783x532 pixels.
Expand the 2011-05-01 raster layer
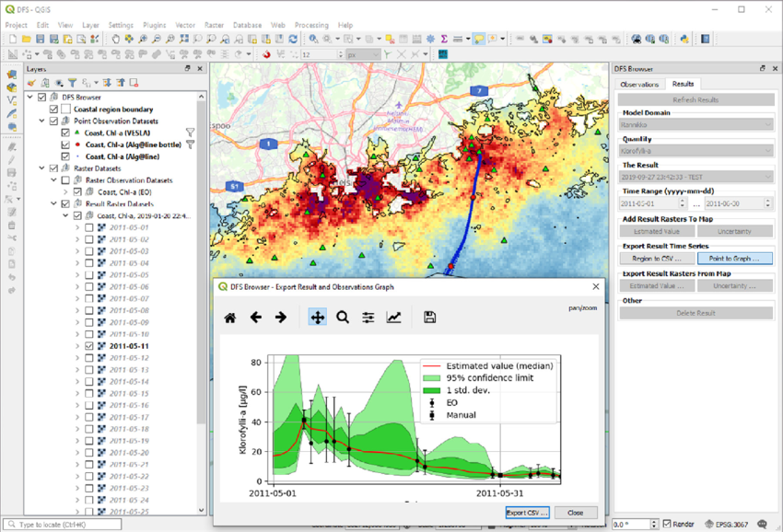click(x=77, y=227)
